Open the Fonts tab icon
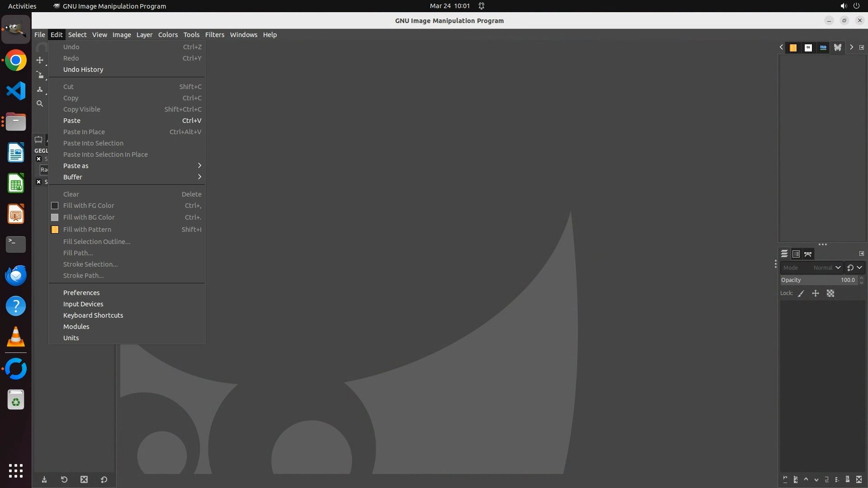 [x=808, y=47]
